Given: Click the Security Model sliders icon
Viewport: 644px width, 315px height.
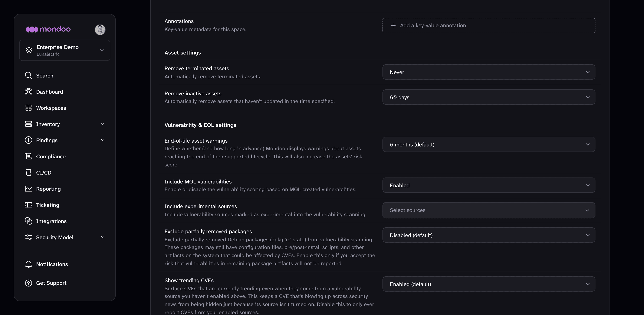Looking at the screenshot, I should click(x=29, y=237).
